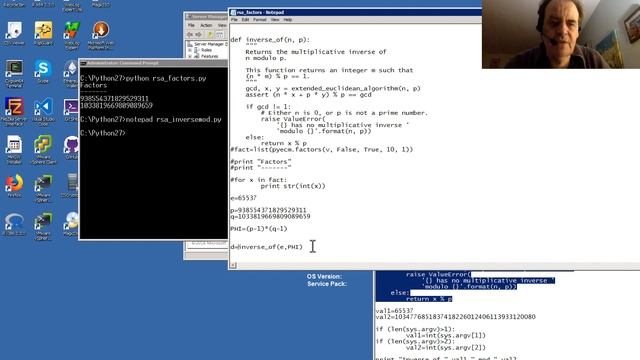The width and height of the screenshot is (640, 360).
Task: Open Server Manager View menu
Action: (222, 25)
